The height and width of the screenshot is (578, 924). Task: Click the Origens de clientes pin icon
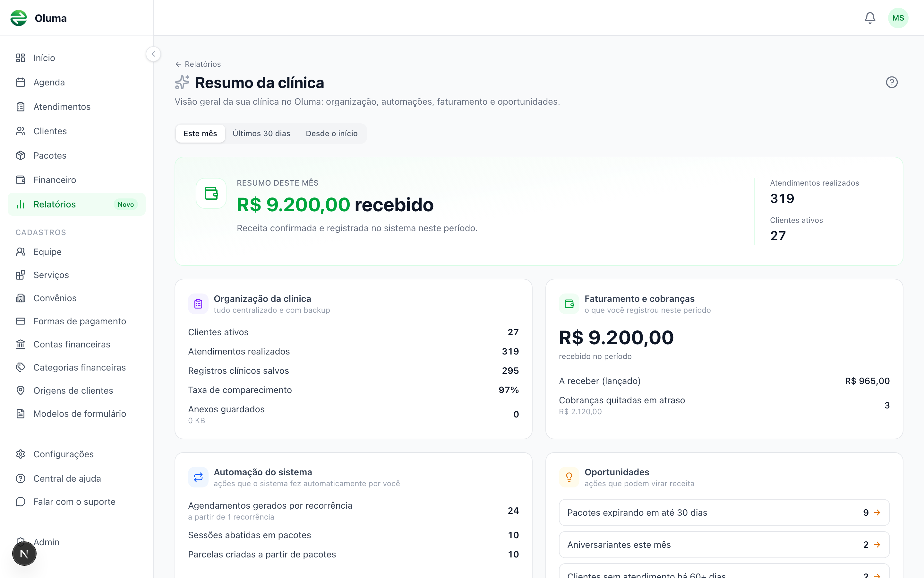point(21,390)
